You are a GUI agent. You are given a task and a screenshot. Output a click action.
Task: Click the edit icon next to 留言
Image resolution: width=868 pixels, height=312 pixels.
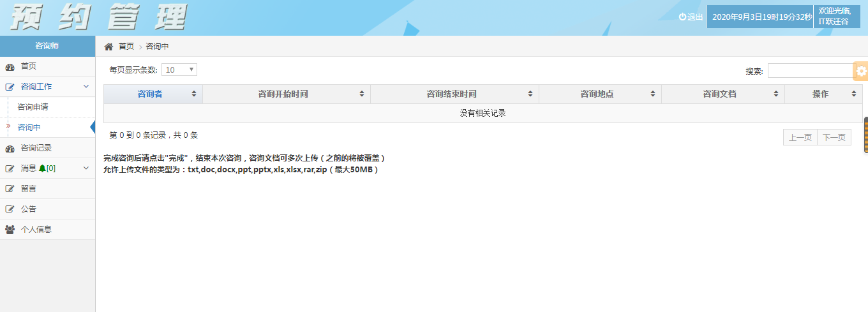[10, 189]
